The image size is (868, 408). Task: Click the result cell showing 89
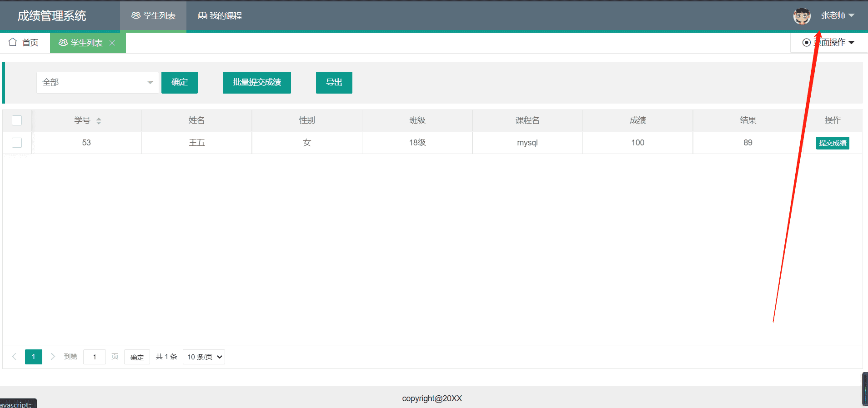[748, 143]
